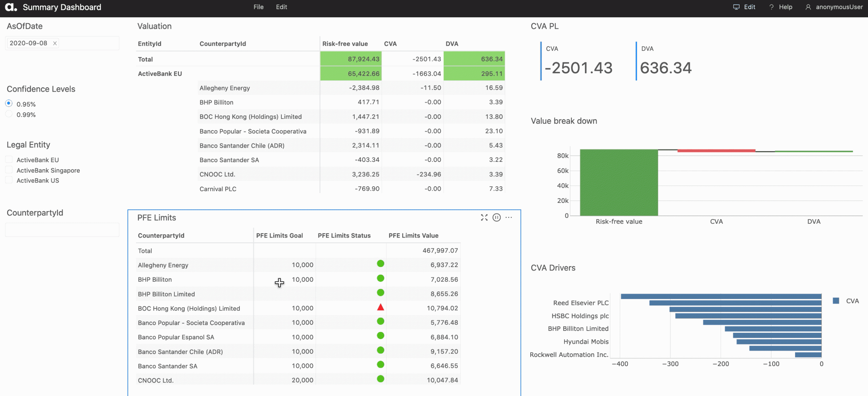The height and width of the screenshot is (396, 868).
Task: Click the fullscreen icon in PFE Limits
Action: click(x=484, y=218)
